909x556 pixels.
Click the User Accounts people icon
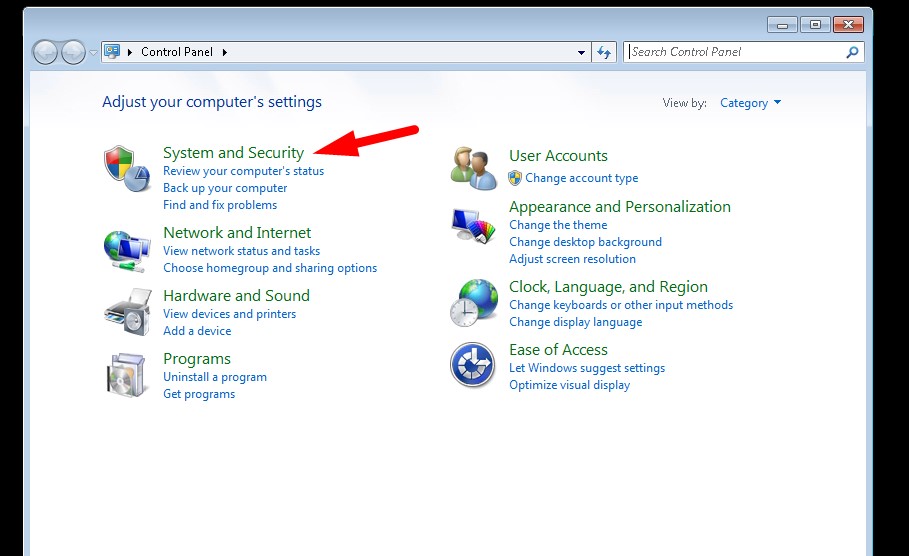473,167
